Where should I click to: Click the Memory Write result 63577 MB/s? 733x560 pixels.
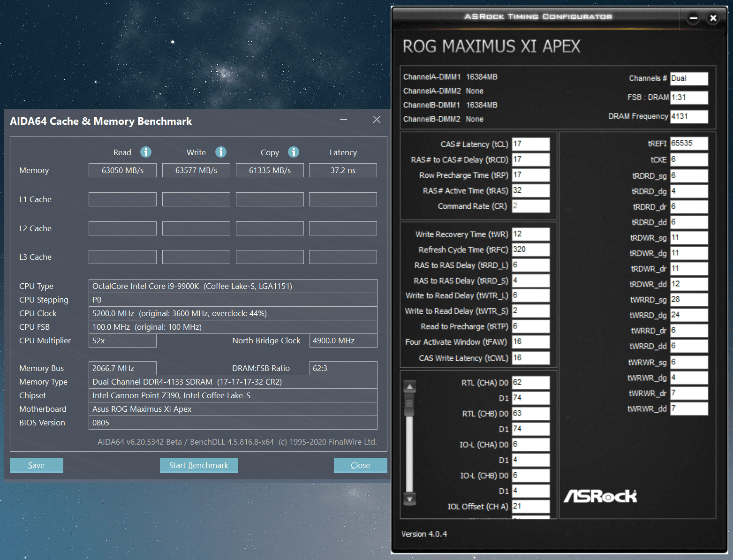(x=196, y=170)
